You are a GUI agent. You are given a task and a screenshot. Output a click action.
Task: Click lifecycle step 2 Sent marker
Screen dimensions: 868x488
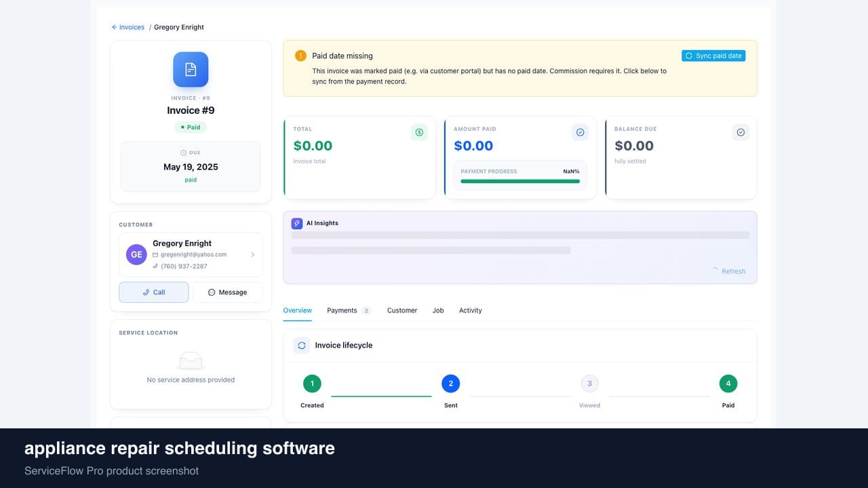[x=451, y=384]
